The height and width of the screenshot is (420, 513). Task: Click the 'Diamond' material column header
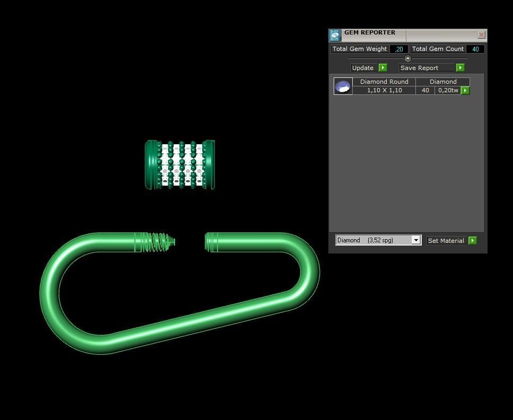443,82
